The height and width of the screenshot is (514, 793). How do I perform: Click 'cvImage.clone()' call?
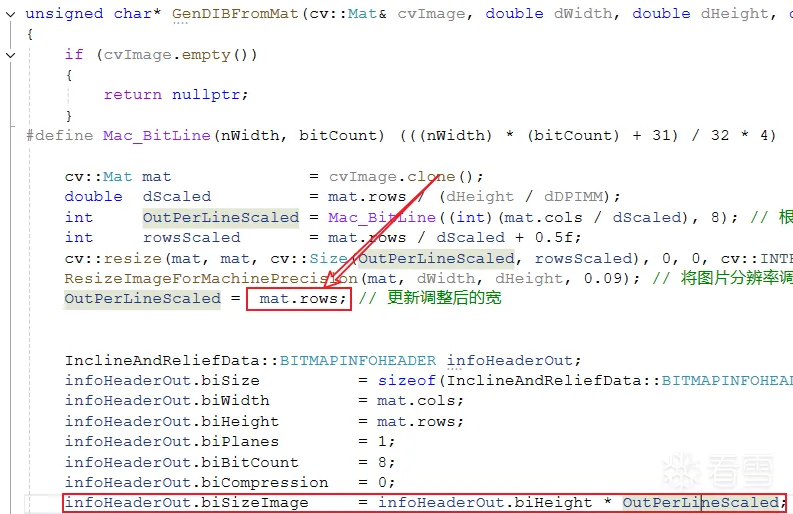coord(406,177)
